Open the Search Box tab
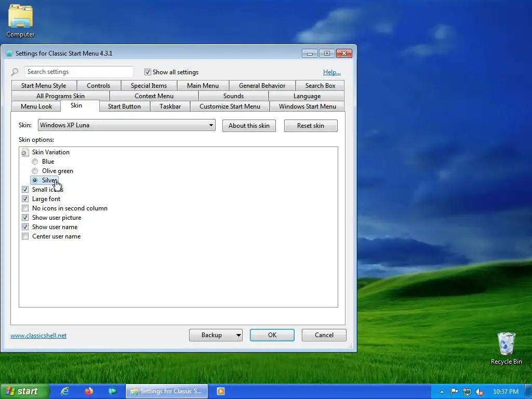 pyautogui.click(x=320, y=86)
